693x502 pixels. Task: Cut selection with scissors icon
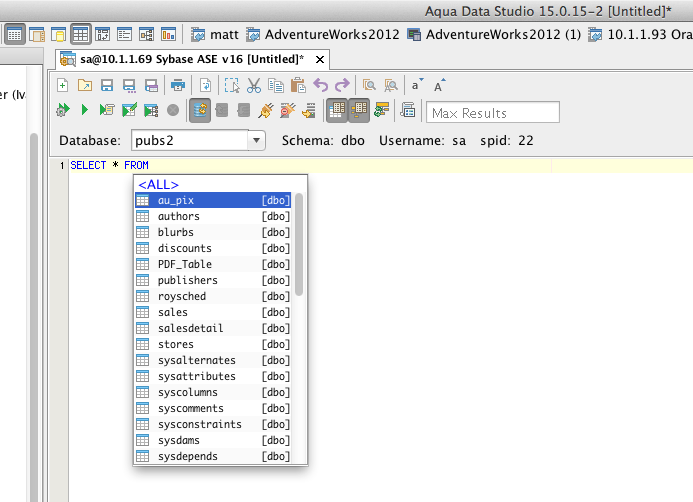(x=254, y=85)
